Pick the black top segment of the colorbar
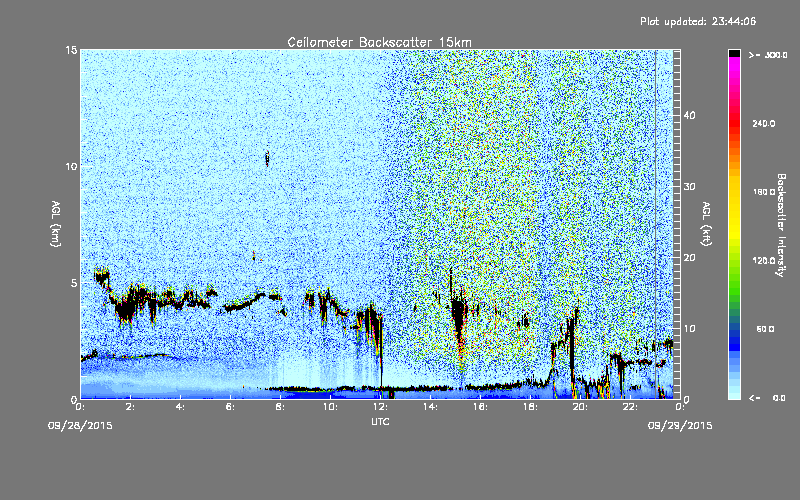 (x=734, y=53)
